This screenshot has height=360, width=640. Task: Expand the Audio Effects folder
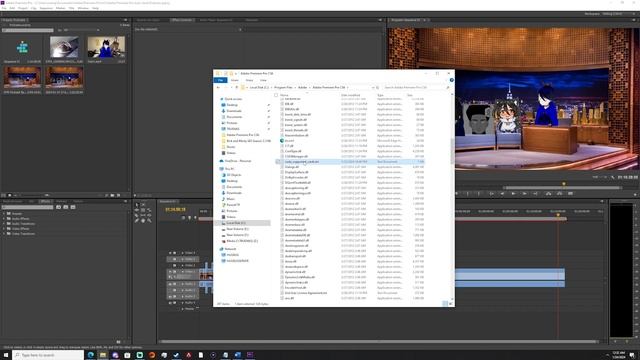click(x=4, y=219)
